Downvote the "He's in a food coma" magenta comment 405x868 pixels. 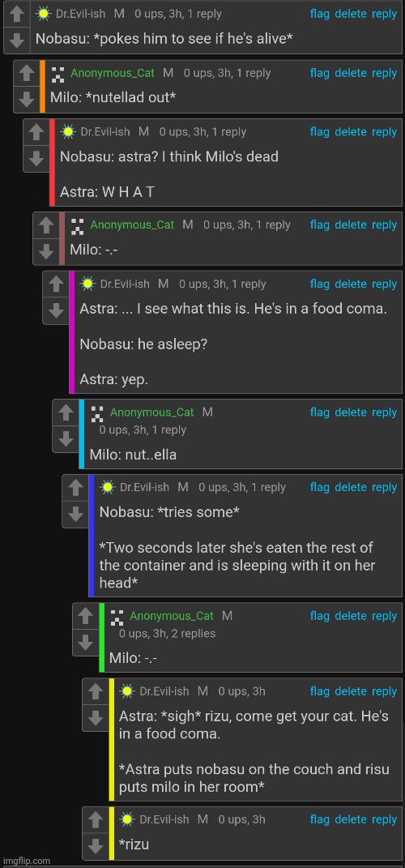coord(56,311)
